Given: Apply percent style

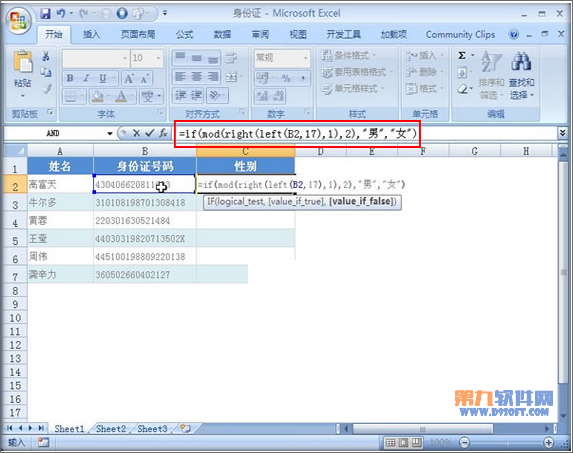Looking at the screenshot, I should [x=286, y=78].
